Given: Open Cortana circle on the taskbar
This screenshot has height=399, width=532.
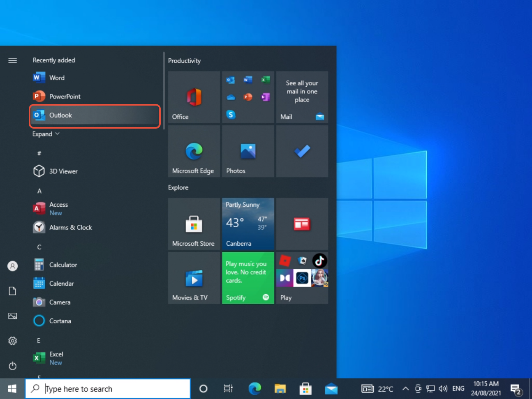Looking at the screenshot, I should 203,389.
